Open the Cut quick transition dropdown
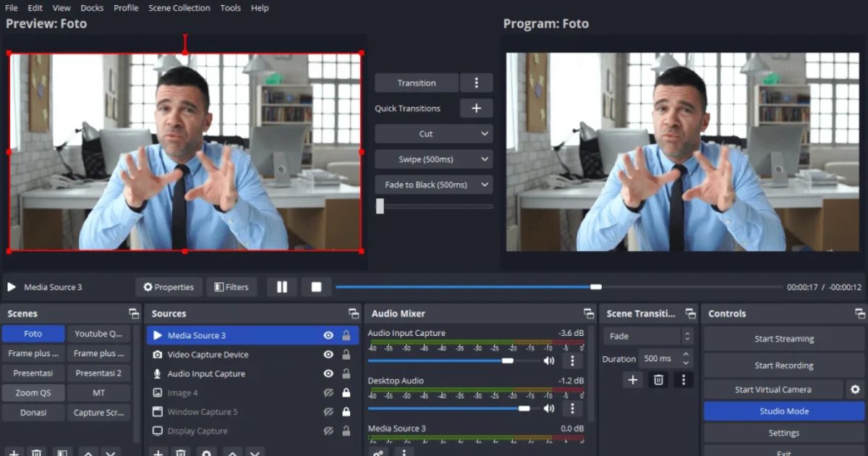This screenshot has width=868, height=456. tap(433, 134)
